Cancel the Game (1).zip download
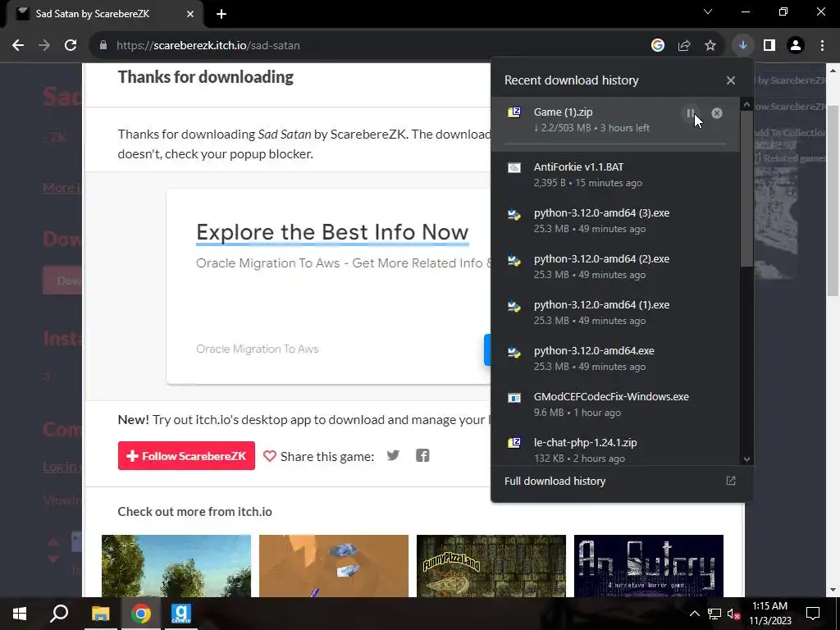840x630 pixels. point(717,113)
